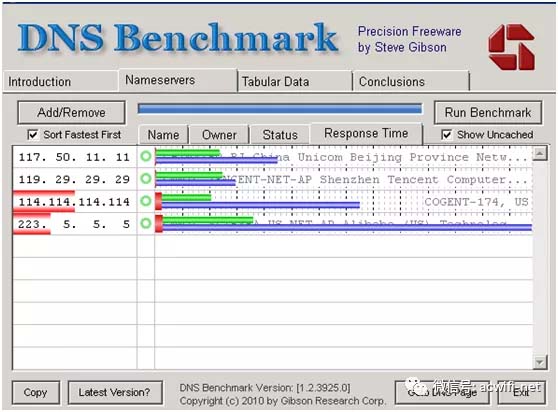Select the Status sub-tab
The image size is (558, 412).
(x=280, y=135)
